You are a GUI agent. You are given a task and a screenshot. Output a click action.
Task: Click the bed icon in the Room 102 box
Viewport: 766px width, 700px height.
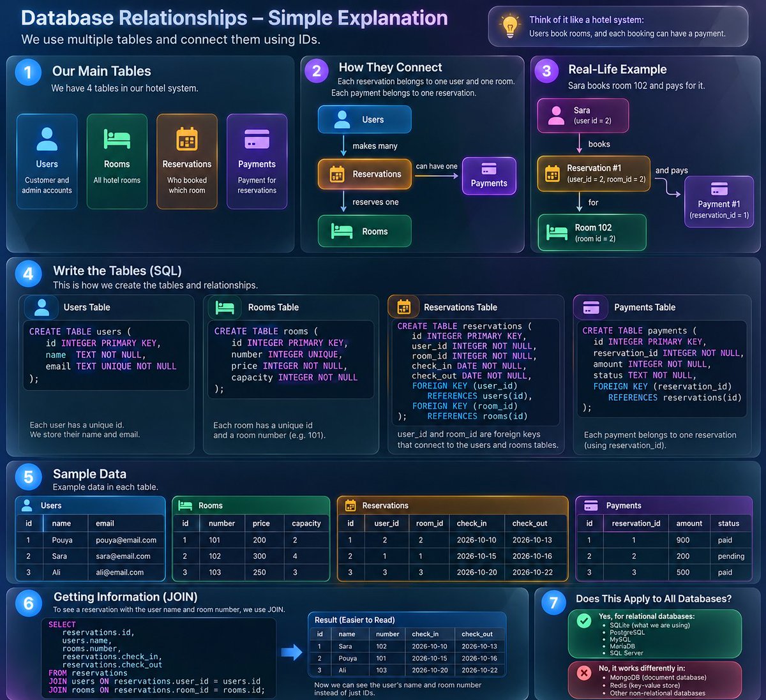point(557,232)
